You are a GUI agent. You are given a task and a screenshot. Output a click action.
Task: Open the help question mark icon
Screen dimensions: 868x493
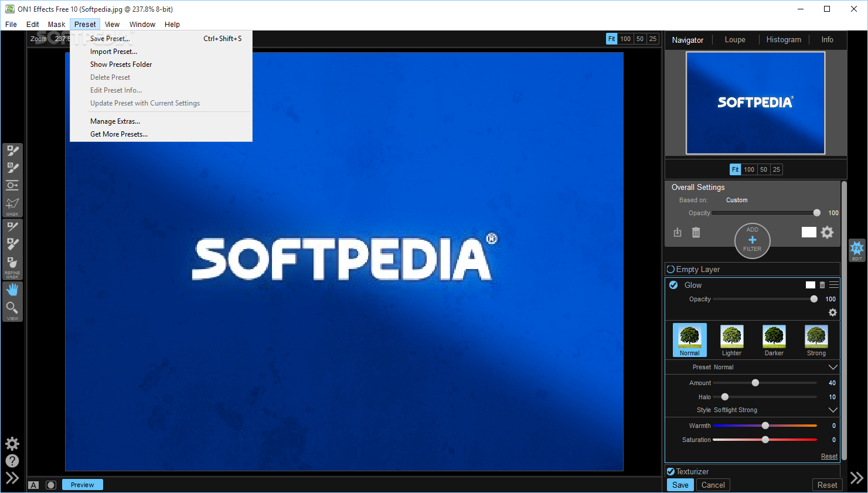click(12, 461)
